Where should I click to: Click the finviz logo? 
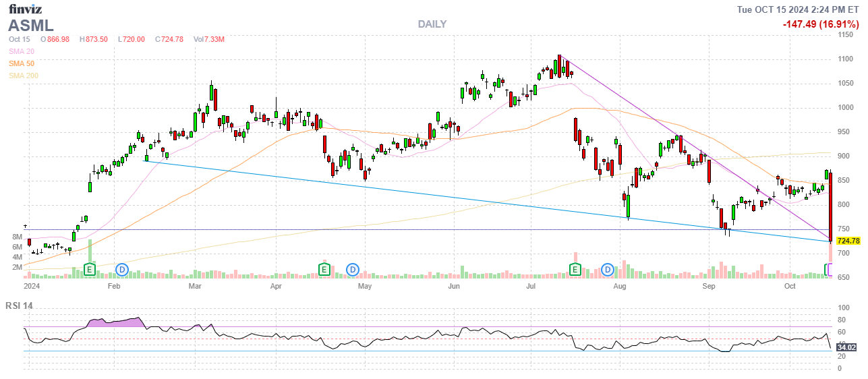coord(26,9)
